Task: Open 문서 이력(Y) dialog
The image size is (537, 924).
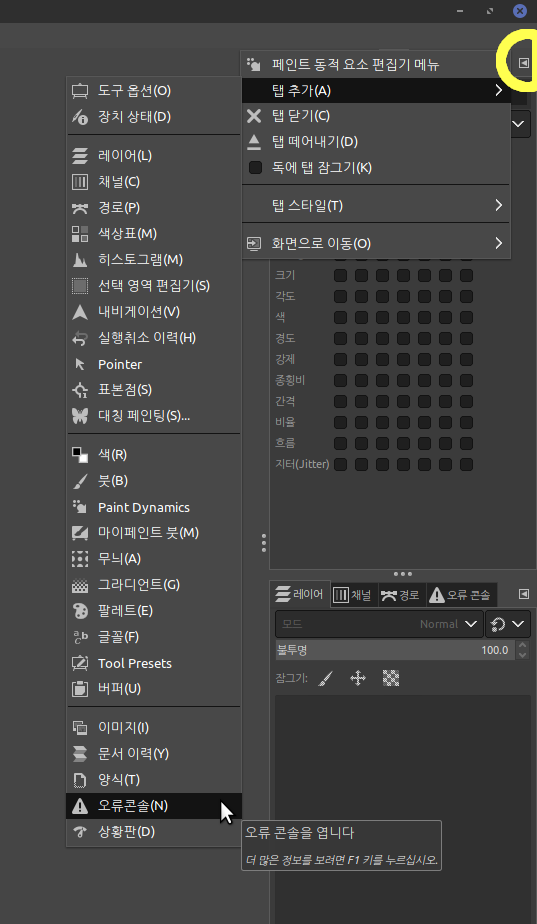Action: coord(153,754)
